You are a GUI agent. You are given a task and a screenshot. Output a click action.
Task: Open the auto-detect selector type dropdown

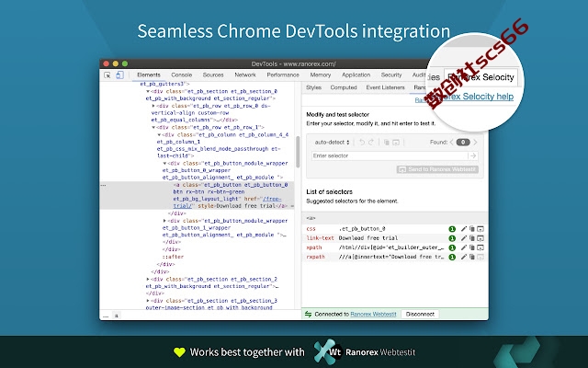(332, 143)
